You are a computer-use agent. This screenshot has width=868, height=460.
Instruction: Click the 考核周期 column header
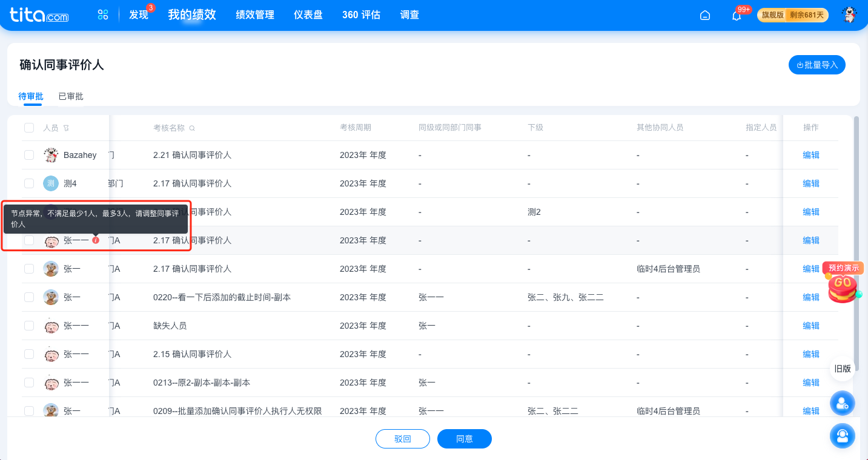(x=356, y=128)
